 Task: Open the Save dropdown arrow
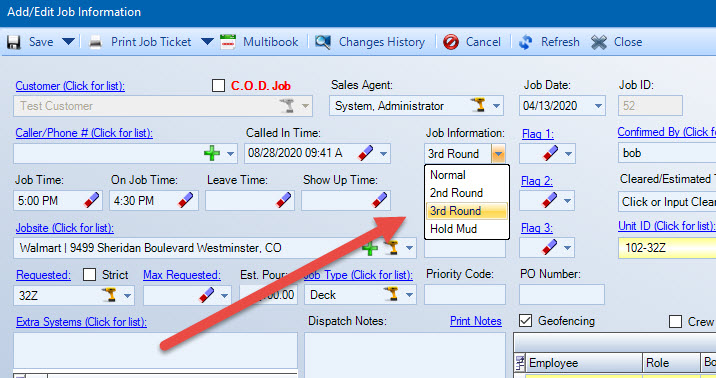tap(68, 42)
